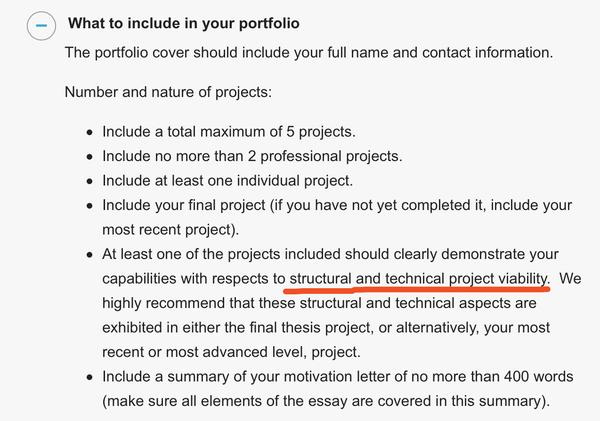Click the red-underlined 'structural and technical project viability' phrase

419,277
